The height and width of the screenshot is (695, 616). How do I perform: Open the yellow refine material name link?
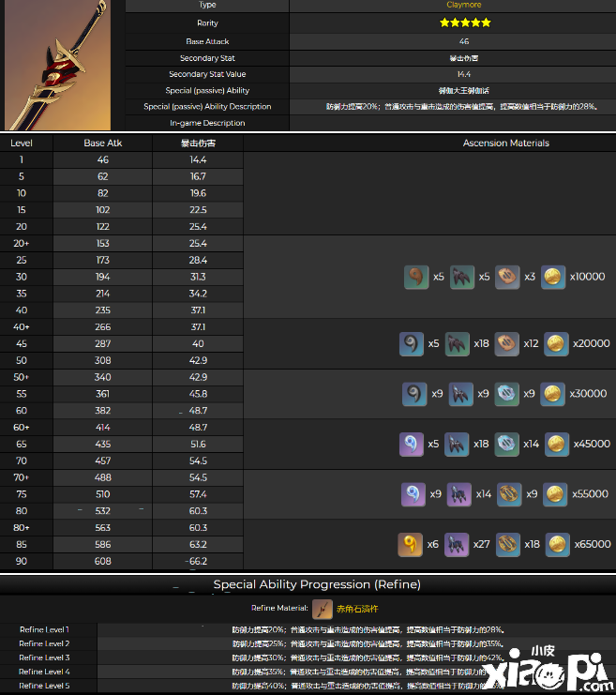[x=357, y=609]
